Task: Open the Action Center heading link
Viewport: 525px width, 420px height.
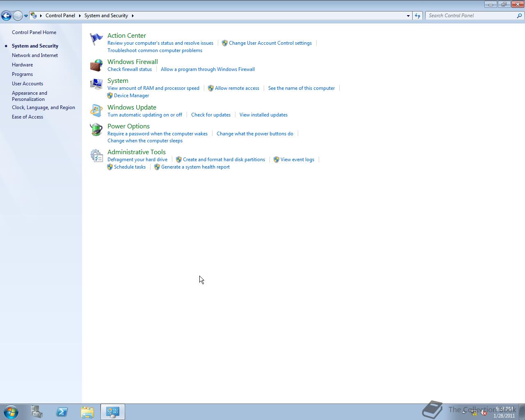Action: point(127,36)
